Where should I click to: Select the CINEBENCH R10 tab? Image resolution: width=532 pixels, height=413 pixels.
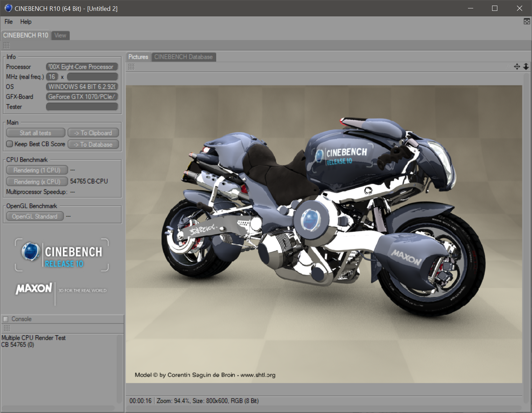tap(26, 35)
